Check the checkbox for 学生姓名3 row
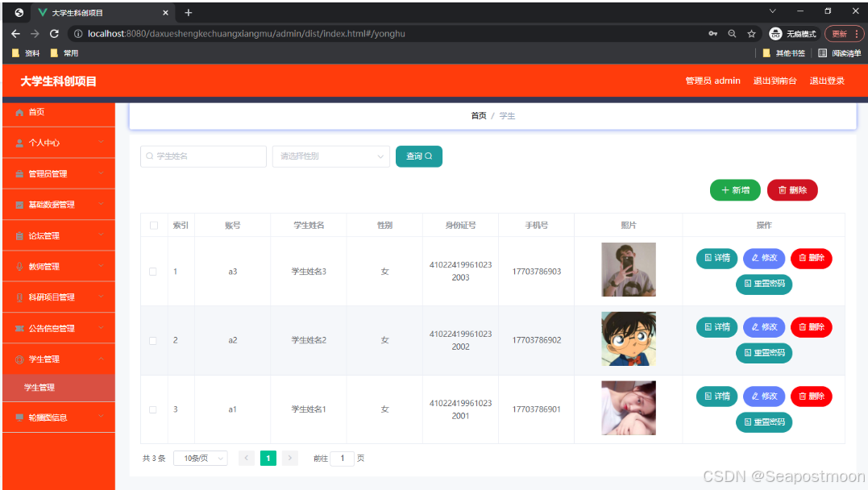The image size is (868, 490). click(x=154, y=271)
